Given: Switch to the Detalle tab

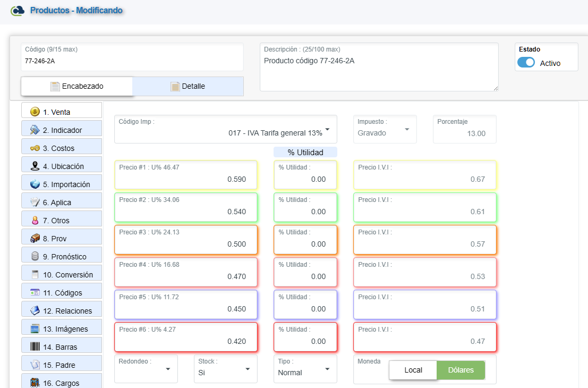Looking at the screenshot, I should click(188, 86).
